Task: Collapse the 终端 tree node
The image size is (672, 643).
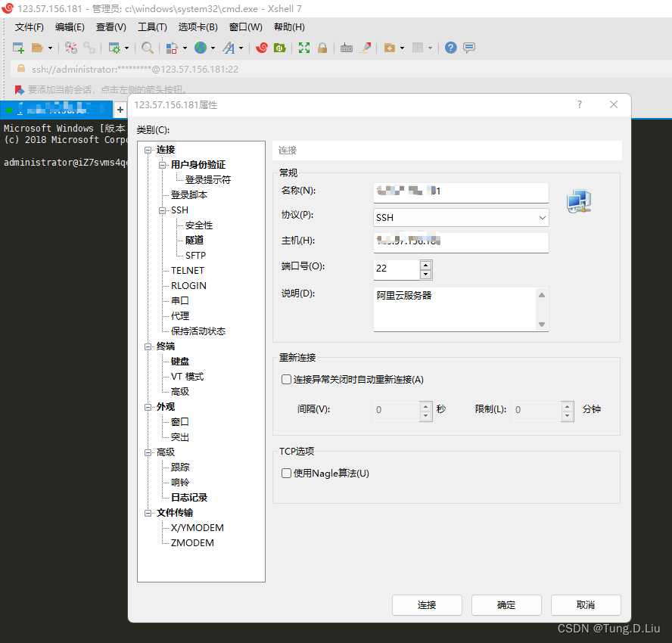Action: (149, 346)
